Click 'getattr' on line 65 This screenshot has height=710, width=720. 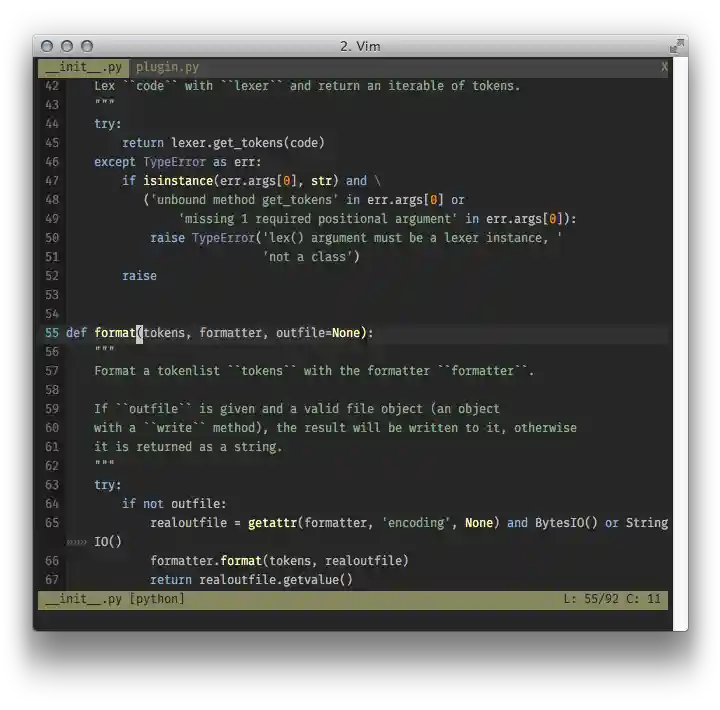tap(272, 523)
